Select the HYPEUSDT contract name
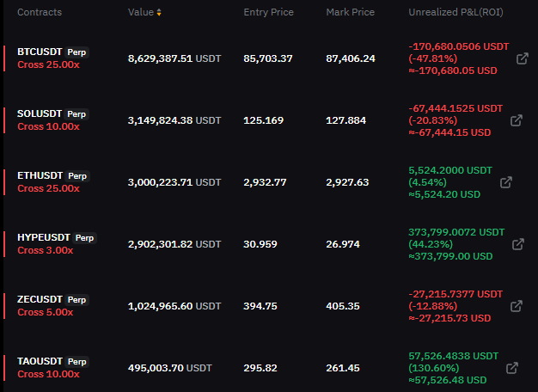Image resolution: width=538 pixels, height=392 pixels. (44, 237)
